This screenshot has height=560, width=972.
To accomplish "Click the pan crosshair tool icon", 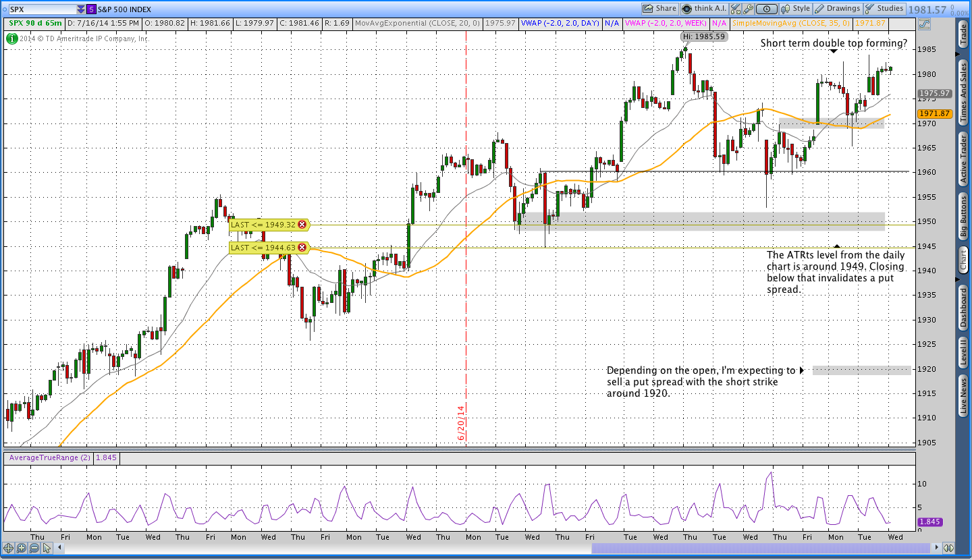I will (x=9, y=548).
